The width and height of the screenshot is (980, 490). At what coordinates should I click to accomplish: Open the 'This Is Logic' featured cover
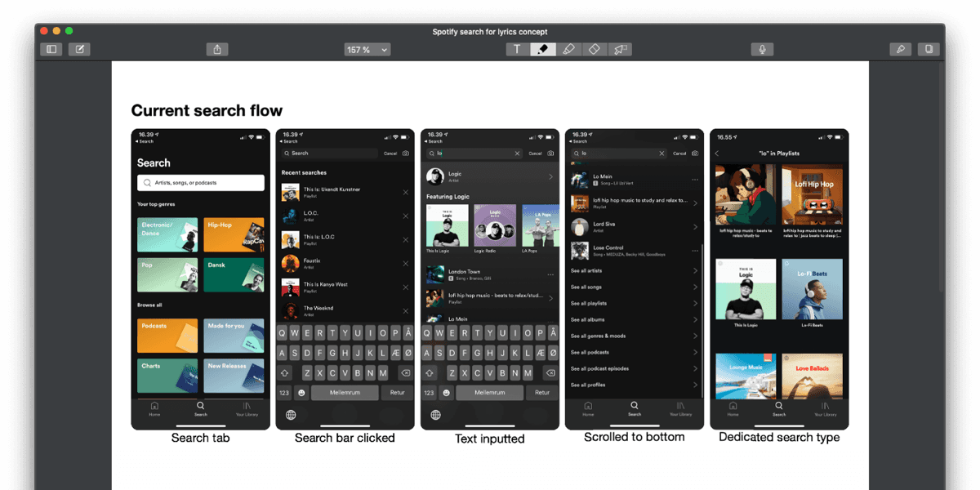(x=447, y=225)
